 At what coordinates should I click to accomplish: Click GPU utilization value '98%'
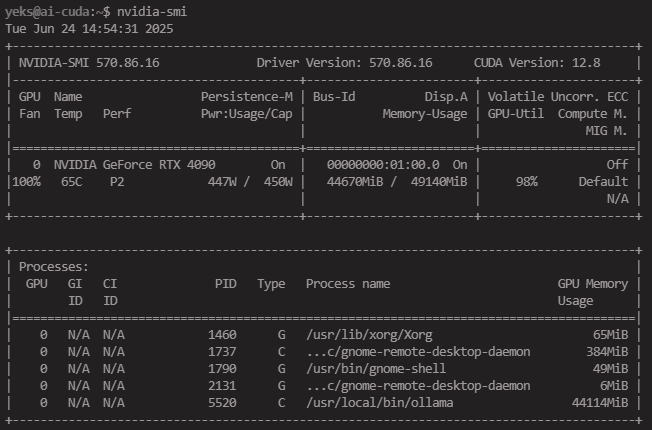(x=526, y=182)
